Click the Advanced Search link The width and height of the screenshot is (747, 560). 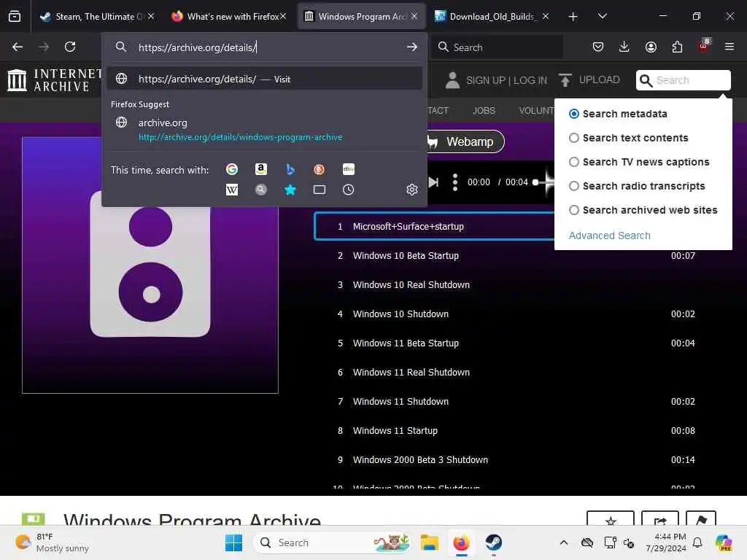click(609, 236)
